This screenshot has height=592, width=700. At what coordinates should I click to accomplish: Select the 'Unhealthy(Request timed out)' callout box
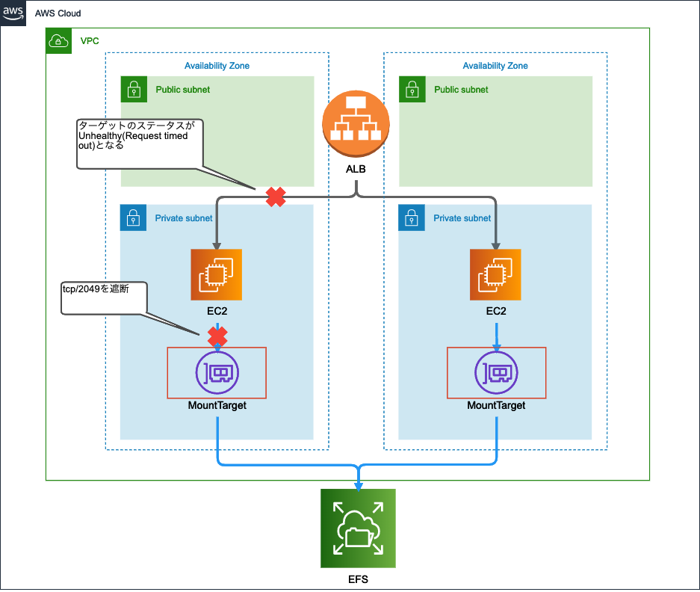click(140, 144)
